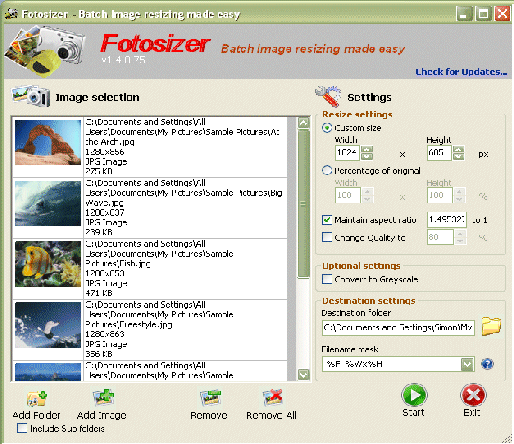
Task: Click the custom Height stepper arrows
Action: (x=458, y=153)
